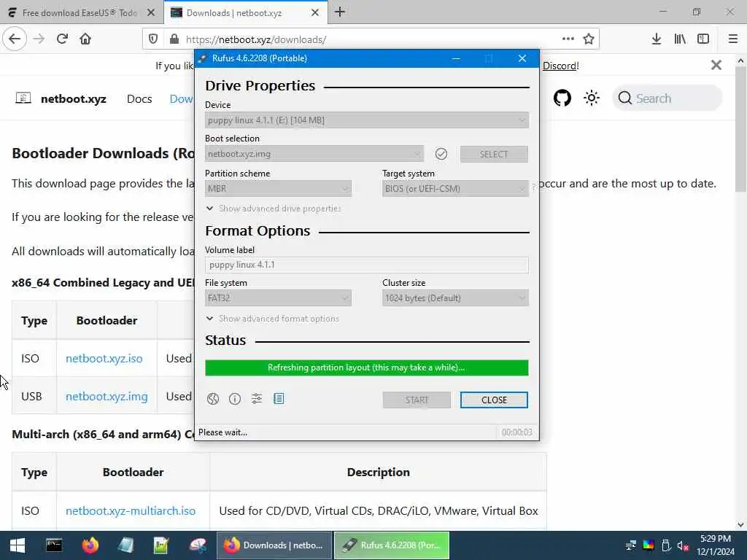Click the 'Please wait...' status text
This screenshot has width=747, height=560.
222,432
